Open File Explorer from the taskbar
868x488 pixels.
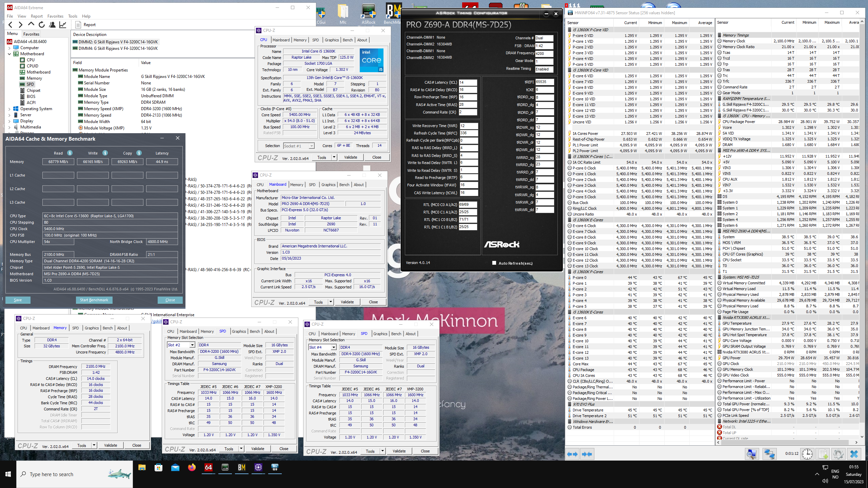coord(142,468)
